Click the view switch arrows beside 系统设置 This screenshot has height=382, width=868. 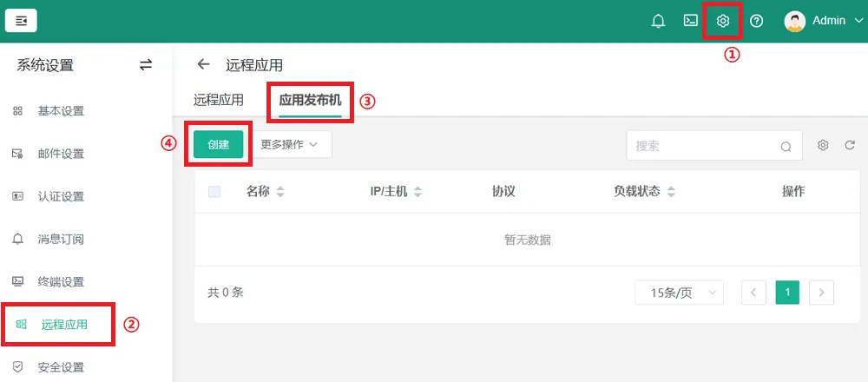point(146,65)
